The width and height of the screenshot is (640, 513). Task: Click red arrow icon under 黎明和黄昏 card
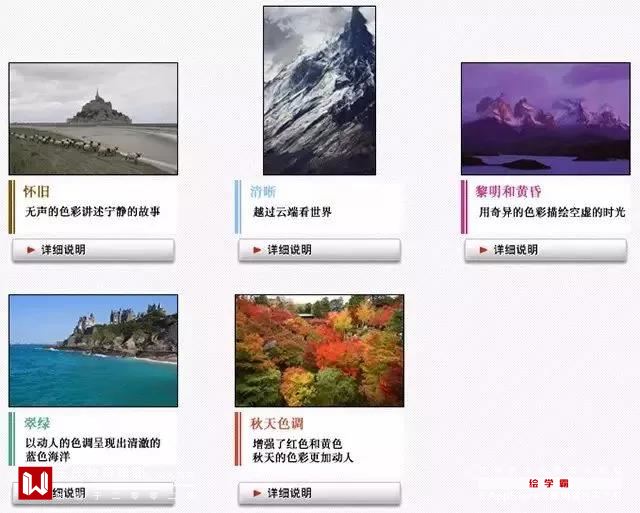(x=484, y=250)
